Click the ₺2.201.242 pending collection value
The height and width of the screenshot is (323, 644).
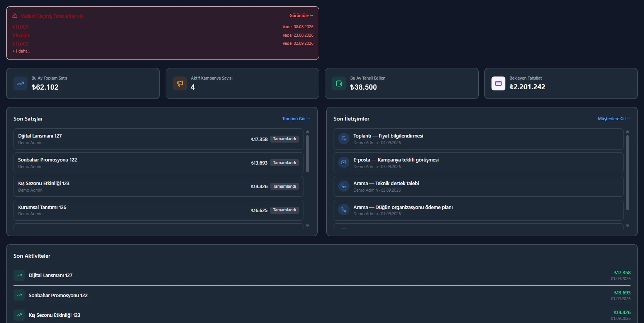point(527,87)
